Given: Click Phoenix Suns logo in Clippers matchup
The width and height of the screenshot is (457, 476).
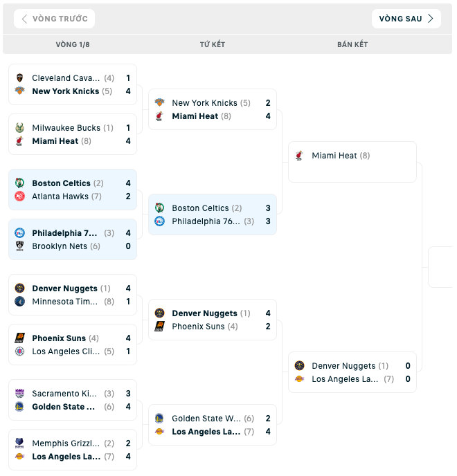Looking at the screenshot, I should click(20, 338).
